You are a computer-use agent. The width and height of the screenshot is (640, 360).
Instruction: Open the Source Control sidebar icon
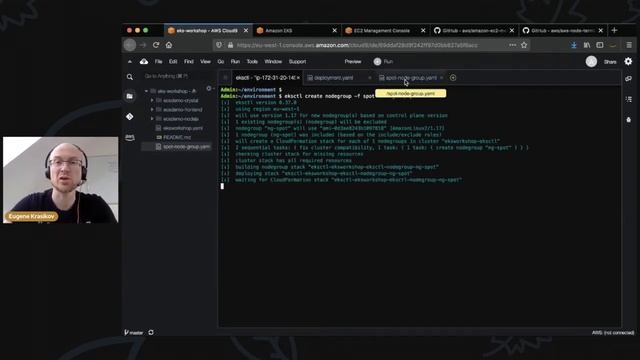(130, 117)
